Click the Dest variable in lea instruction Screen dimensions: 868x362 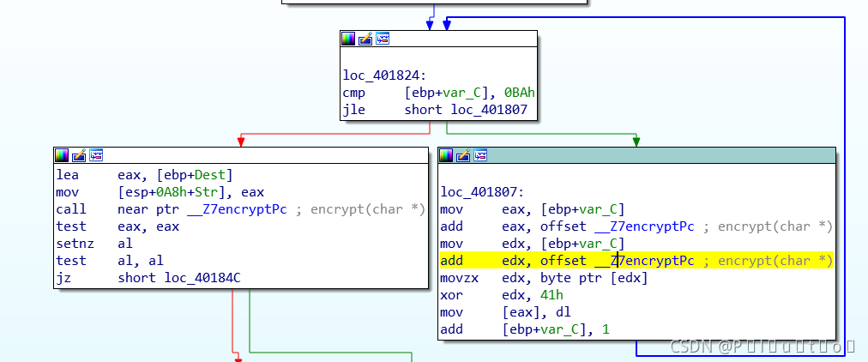coord(210,176)
